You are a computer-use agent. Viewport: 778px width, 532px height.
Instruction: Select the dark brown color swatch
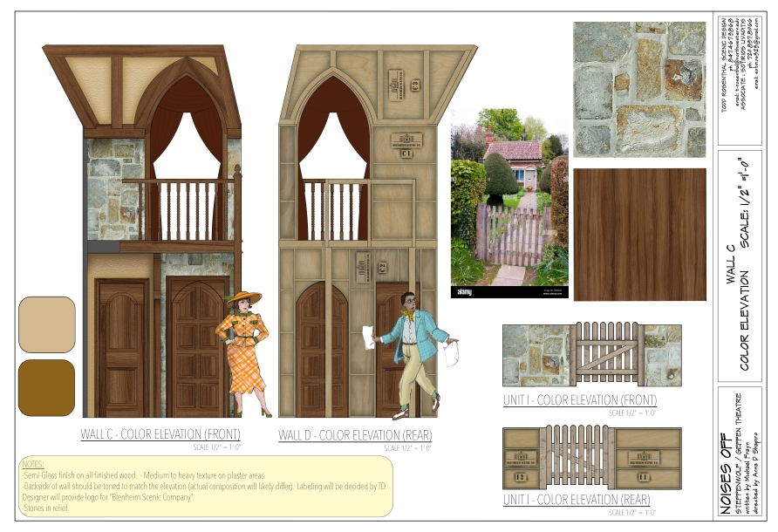[x=47, y=387]
